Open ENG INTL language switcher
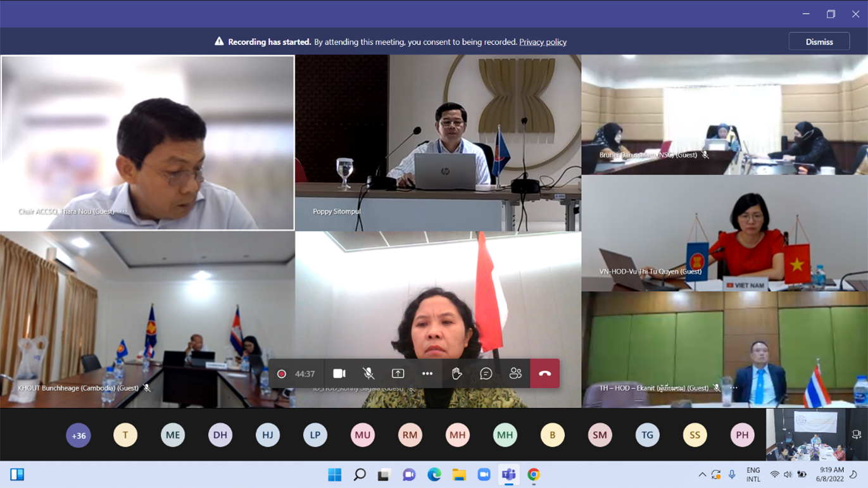The width and height of the screenshot is (868, 488). 753,475
